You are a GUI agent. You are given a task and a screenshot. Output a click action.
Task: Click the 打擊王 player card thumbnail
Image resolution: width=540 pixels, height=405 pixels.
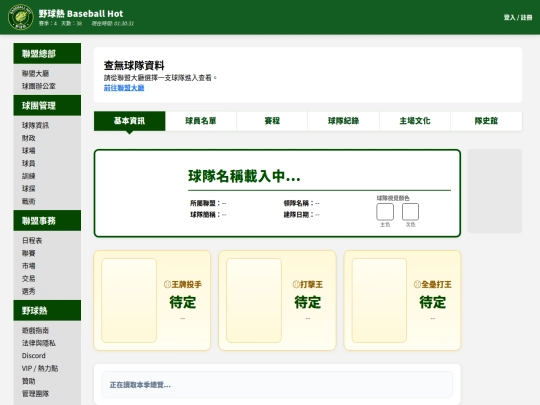[254, 301]
